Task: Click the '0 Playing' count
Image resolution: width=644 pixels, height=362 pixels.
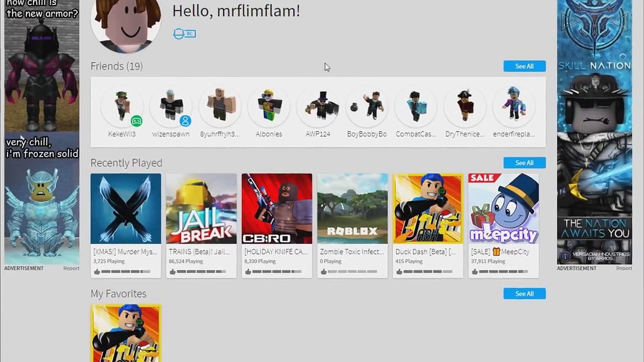Action: [330, 261]
